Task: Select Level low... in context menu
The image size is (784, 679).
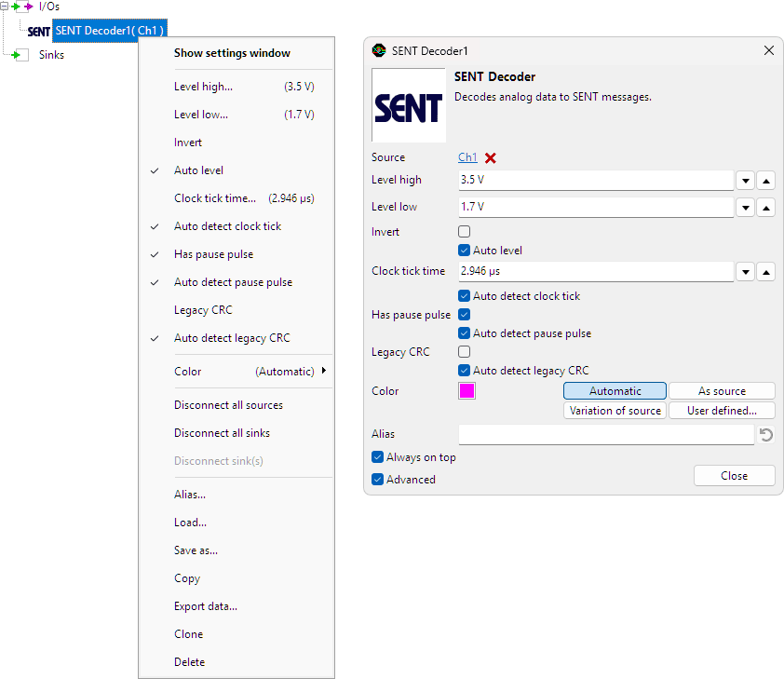Action: pos(237,115)
